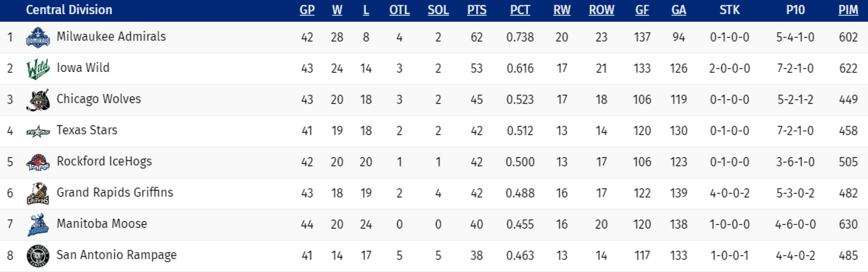This screenshot has height=272, width=868.
Task: Sort by the OTL column header
Action: point(399,10)
